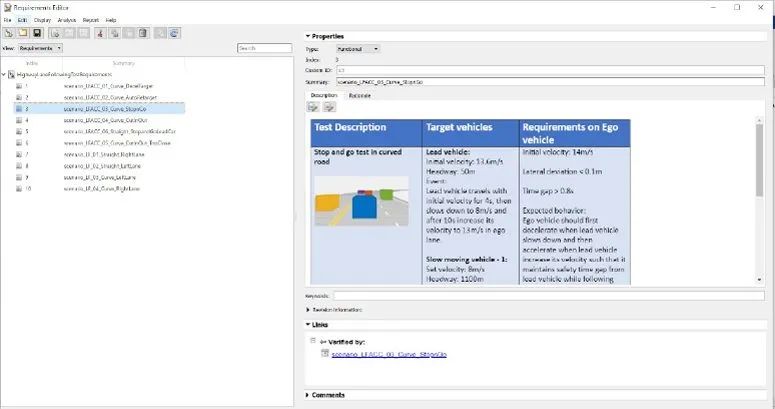Click the blue Refresh toolbar icon
Viewport: 775px width, 409px height.
[x=174, y=33]
